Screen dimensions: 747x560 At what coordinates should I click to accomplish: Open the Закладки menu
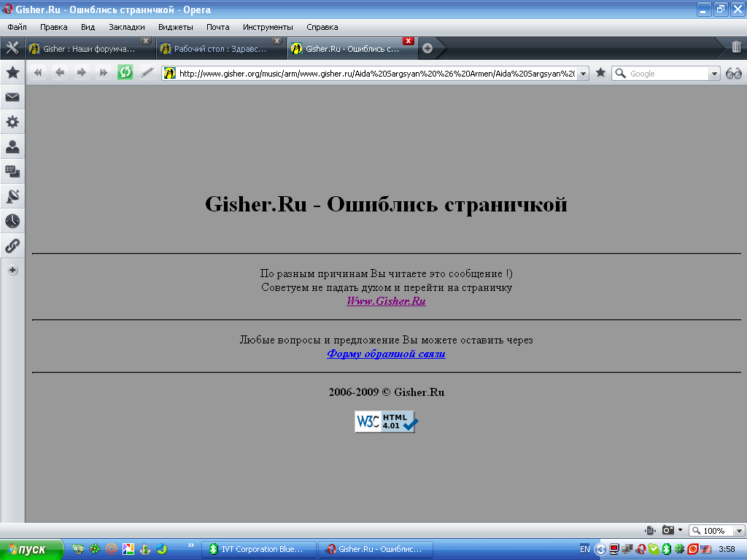tap(126, 27)
